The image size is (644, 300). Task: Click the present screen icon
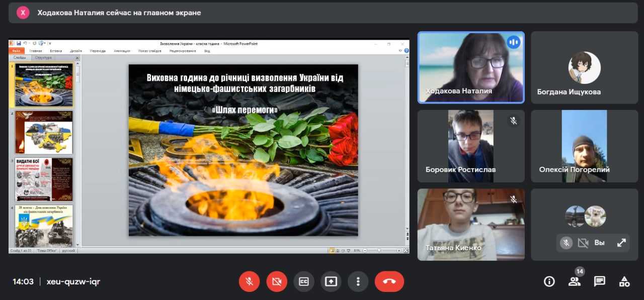click(x=331, y=281)
